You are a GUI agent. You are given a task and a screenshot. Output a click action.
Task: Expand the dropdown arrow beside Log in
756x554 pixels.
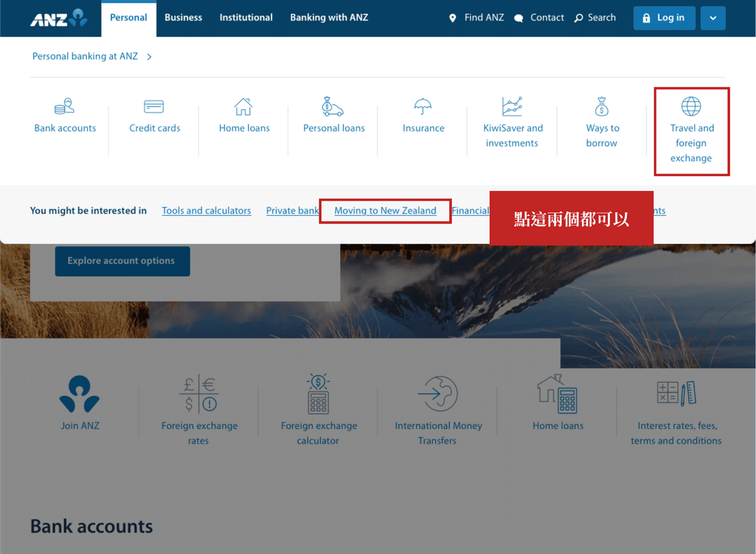(x=713, y=18)
